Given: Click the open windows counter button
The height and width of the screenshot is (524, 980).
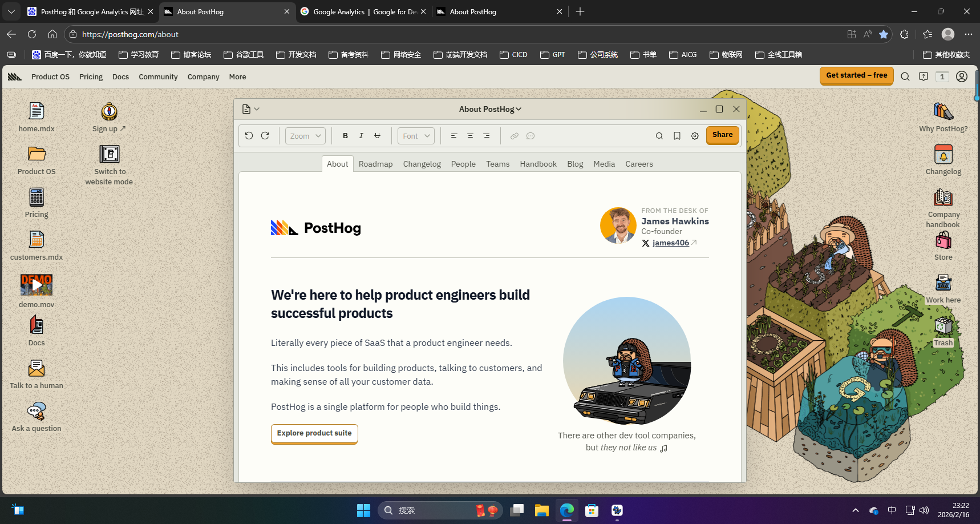Looking at the screenshot, I should 942,76.
